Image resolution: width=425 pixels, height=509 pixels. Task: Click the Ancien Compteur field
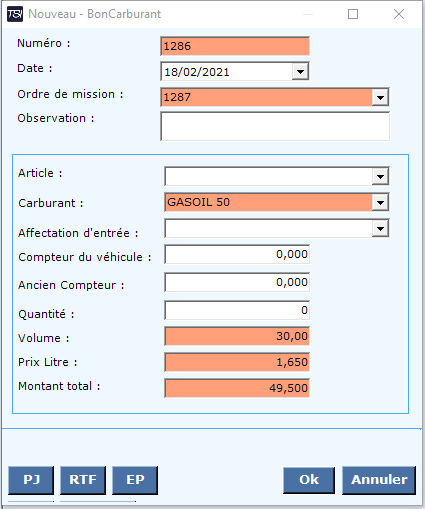(x=237, y=282)
